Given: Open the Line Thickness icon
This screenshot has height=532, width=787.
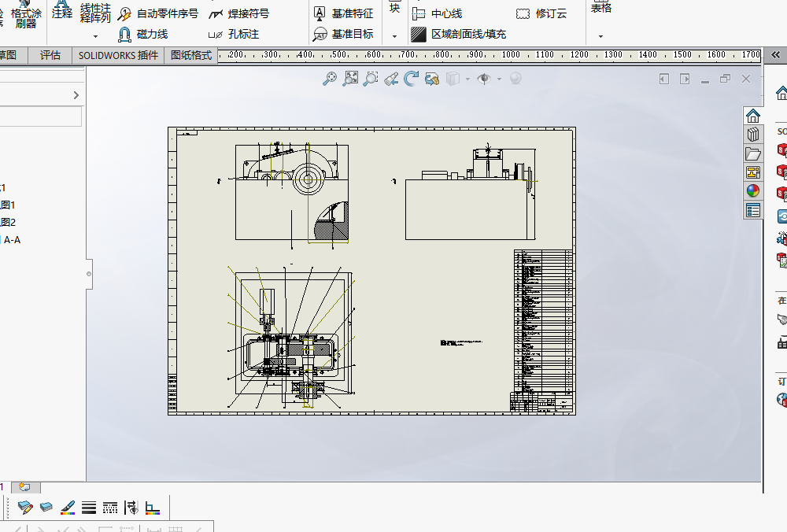Looking at the screenshot, I should tap(89, 508).
